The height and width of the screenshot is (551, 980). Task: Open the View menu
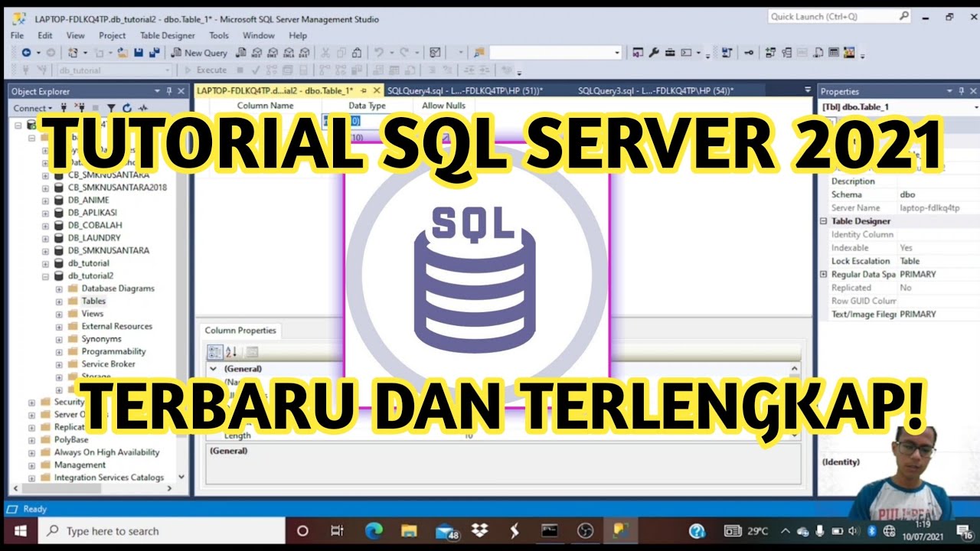click(76, 35)
